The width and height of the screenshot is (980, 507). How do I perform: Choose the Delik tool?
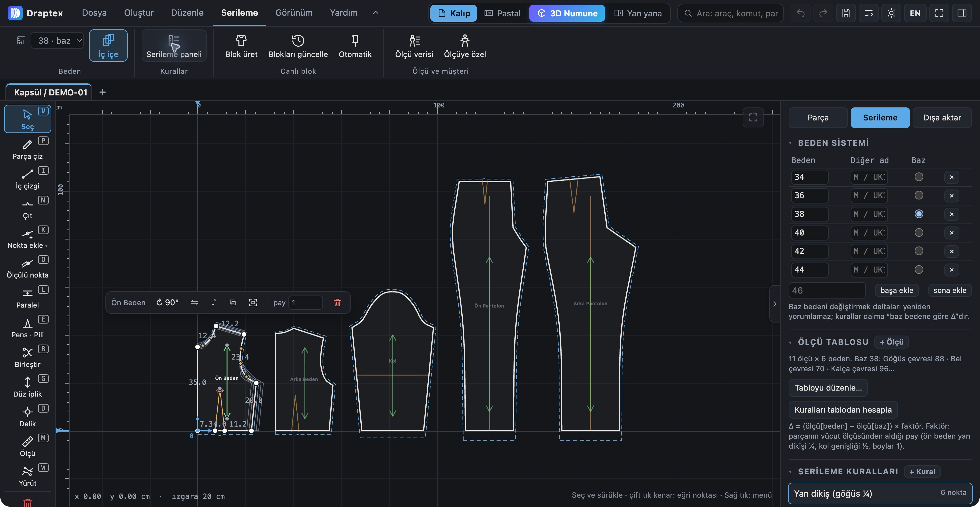(27, 416)
